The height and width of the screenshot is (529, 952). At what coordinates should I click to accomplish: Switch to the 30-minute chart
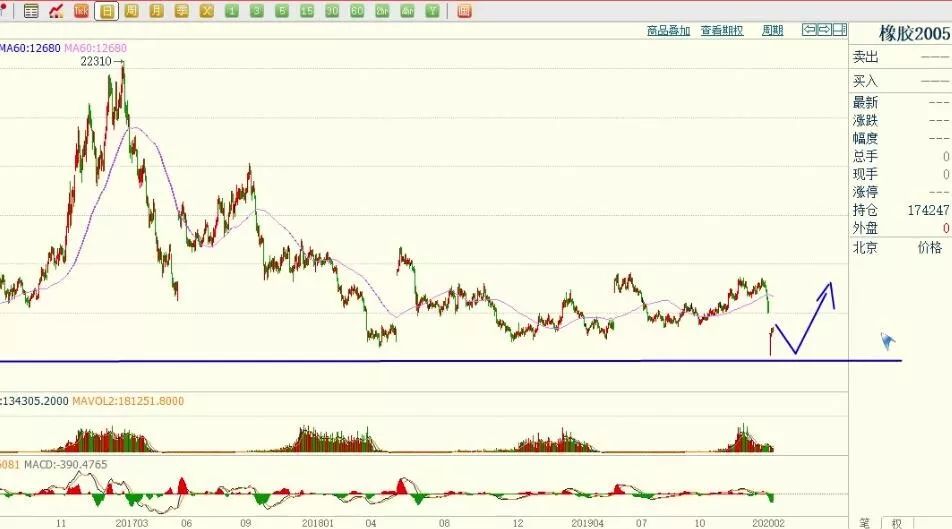coord(332,10)
